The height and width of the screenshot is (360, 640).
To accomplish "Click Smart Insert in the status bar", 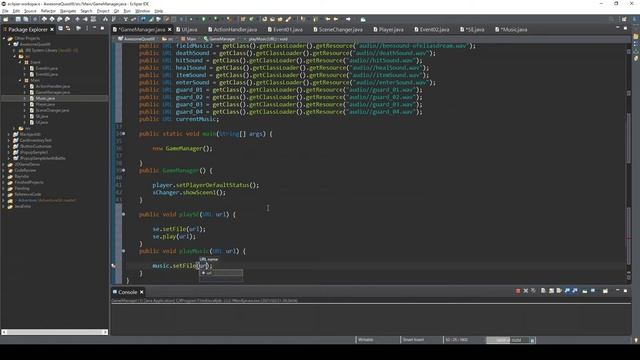I will click(413, 340).
